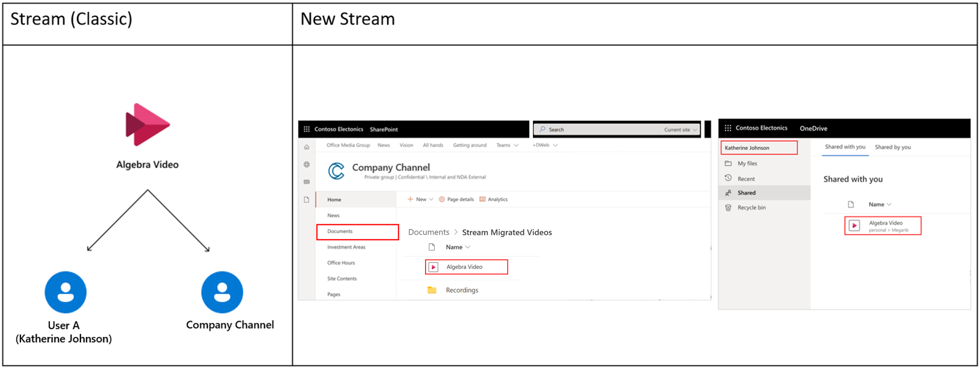Click the home icon in SharePoint's left rail
Image resolution: width=980 pixels, height=369 pixels.
point(307,147)
